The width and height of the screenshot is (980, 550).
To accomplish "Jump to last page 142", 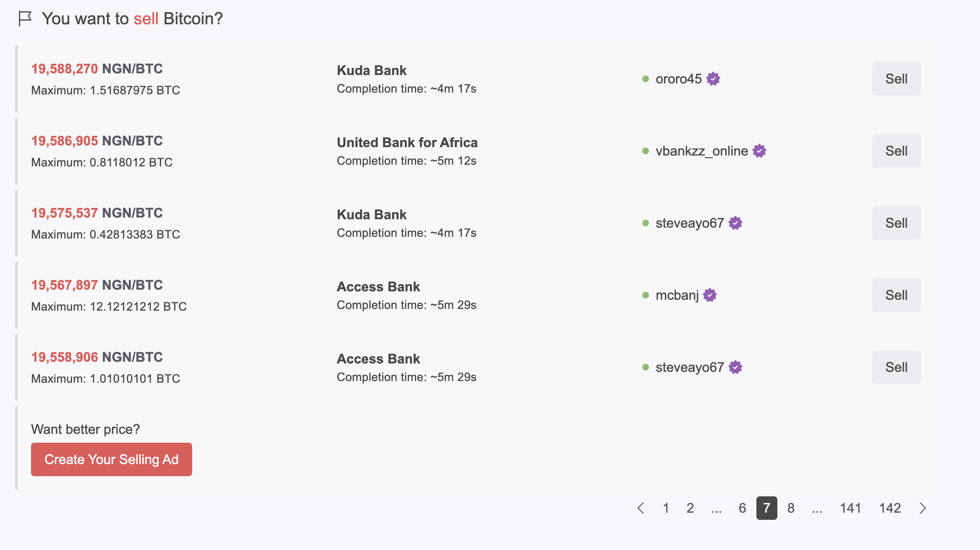I will 890,508.
